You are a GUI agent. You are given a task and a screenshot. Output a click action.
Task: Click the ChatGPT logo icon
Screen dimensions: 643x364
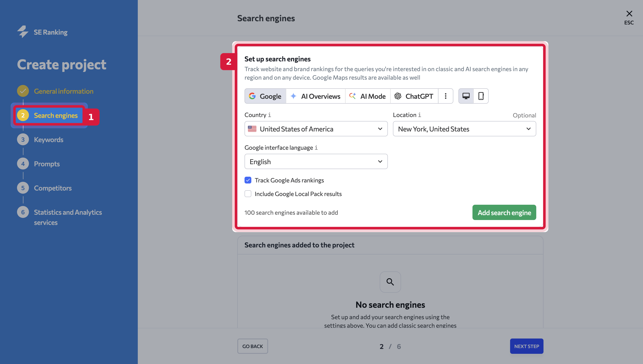pos(398,96)
